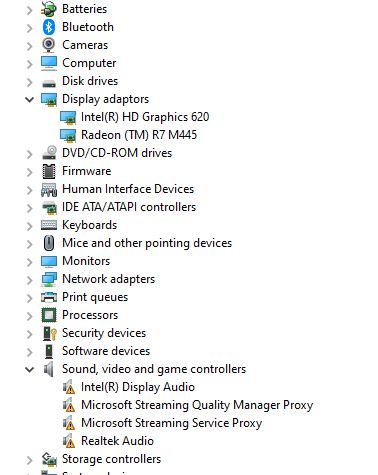378x475 pixels.
Task: Collapse Sound, video and game controllers
Action: point(30,369)
